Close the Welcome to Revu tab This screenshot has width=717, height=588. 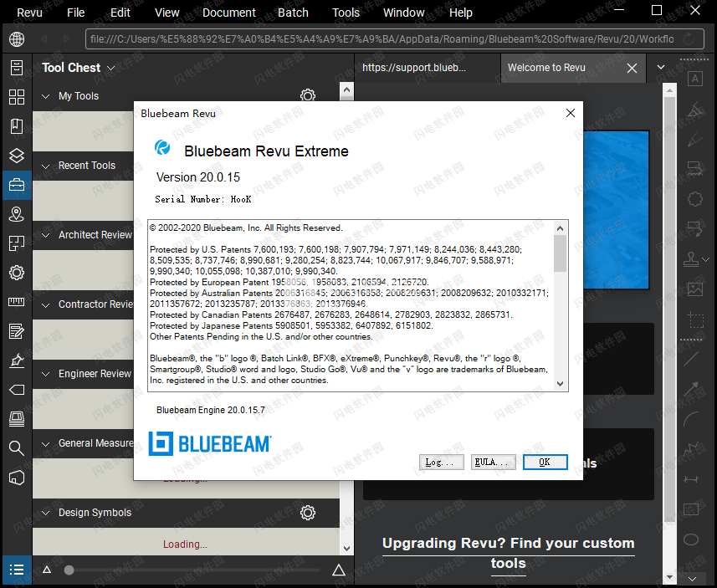point(632,68)
